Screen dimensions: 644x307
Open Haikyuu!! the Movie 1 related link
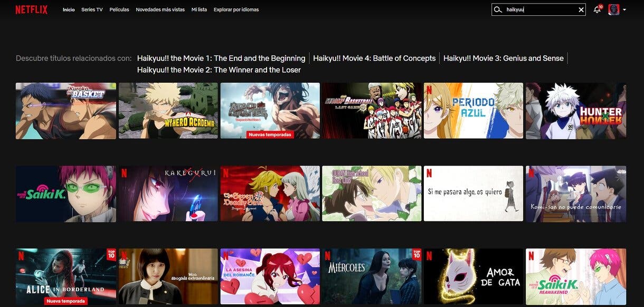(x=221, y=58)
